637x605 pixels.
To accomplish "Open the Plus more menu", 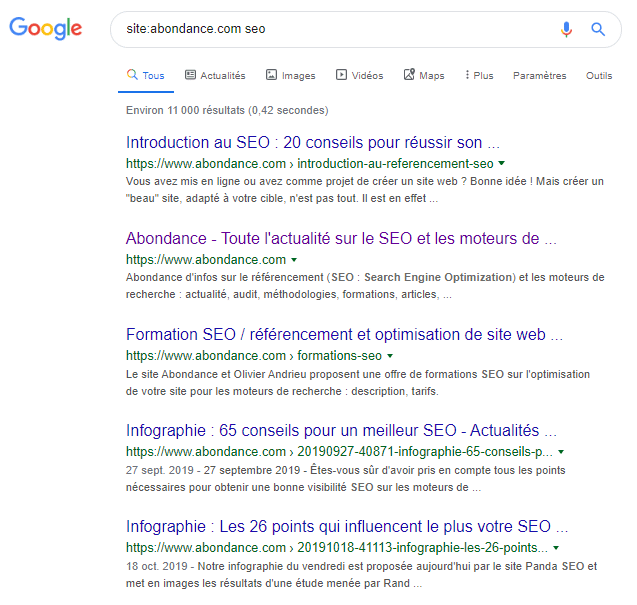I will pyautogui.click(x=479, y=76).
